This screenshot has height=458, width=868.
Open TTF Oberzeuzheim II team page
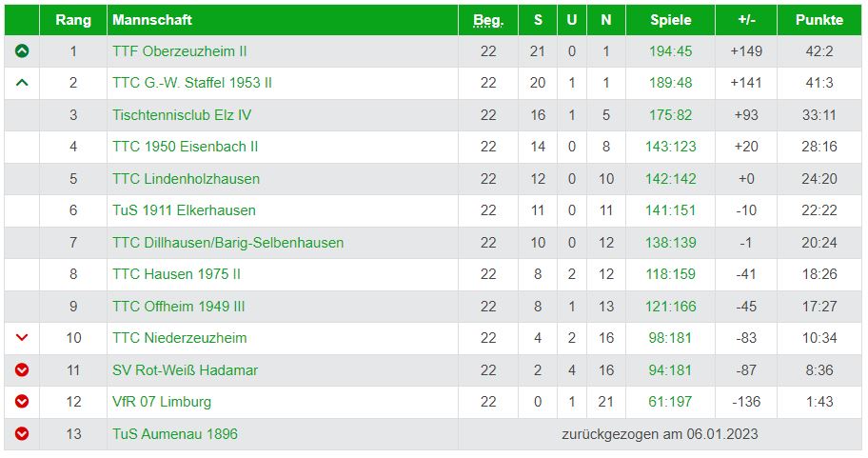tap(179, 51)
